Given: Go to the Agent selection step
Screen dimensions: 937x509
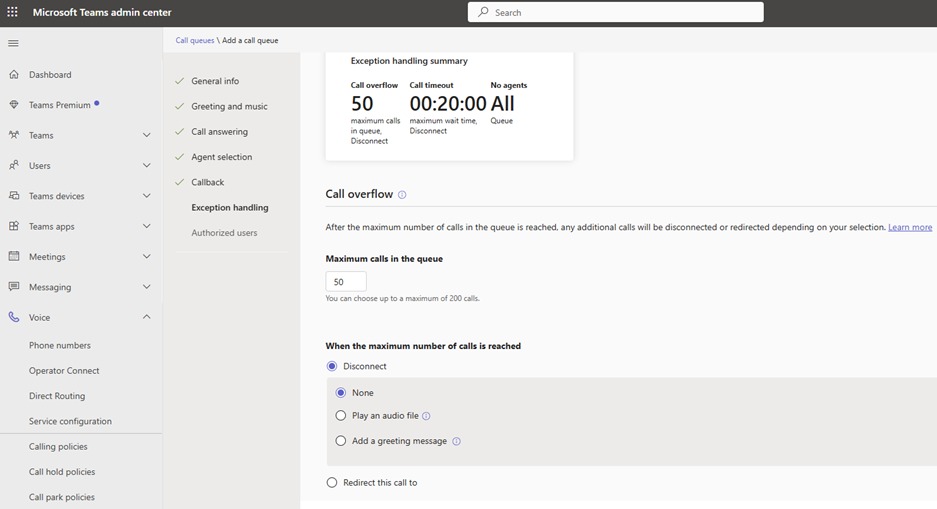Looking at the screenshot, I should coord(221,157).
